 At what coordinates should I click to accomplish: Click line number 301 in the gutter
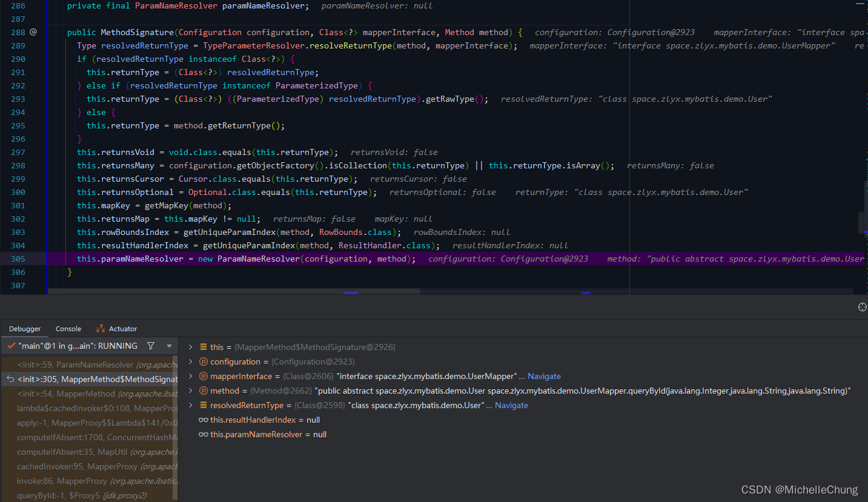click(18, 205)
